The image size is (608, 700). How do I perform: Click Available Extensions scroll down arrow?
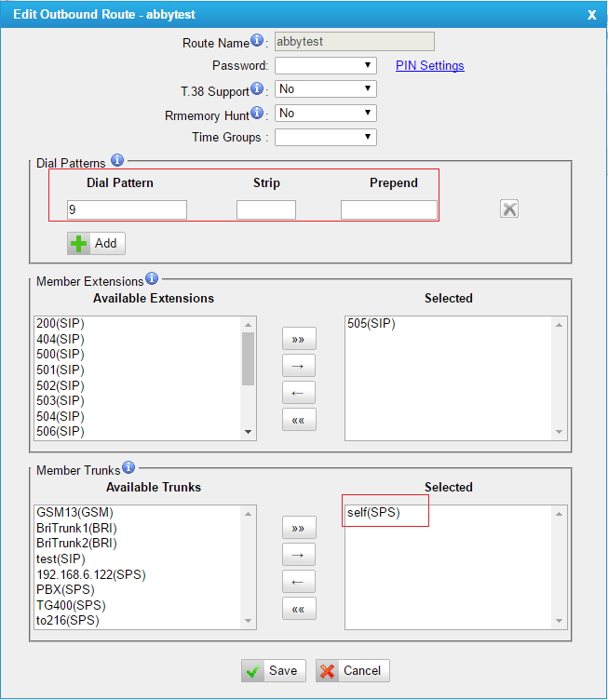click(249, 432)
